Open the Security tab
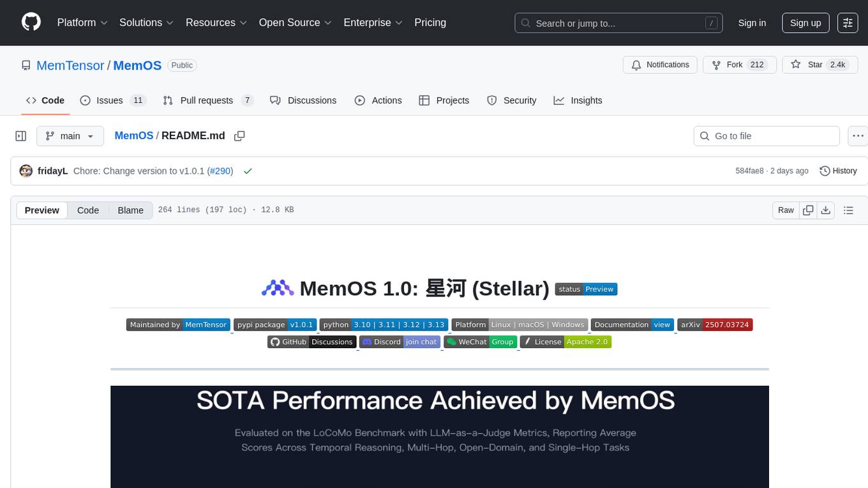The height and width of the screenshot is (488, 868). click(x=511, y=100)
